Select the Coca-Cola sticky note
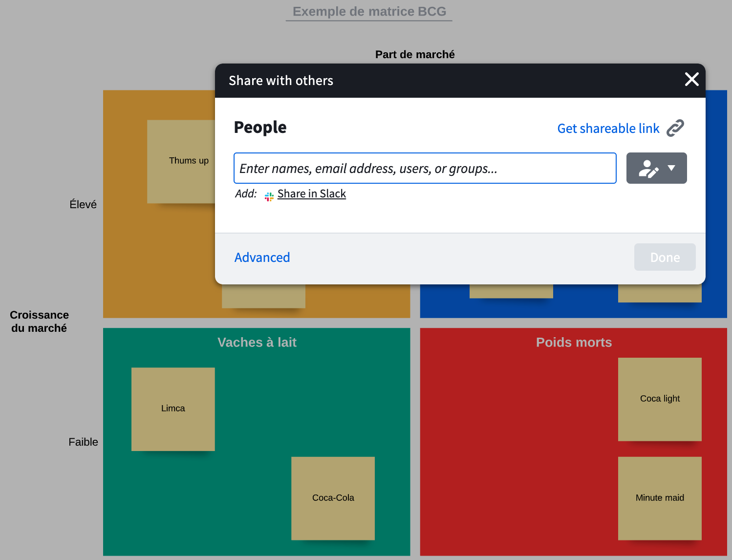The image size is (732, 560). pos(333,498)
